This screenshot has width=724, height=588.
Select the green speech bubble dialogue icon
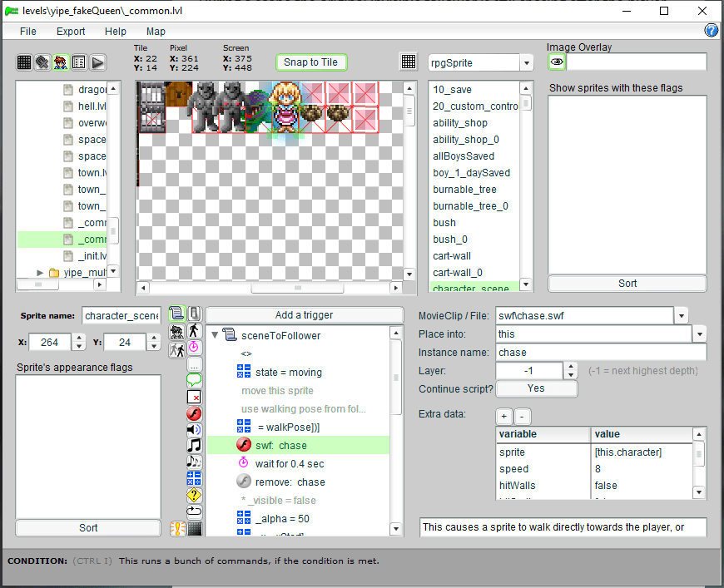(x=194, y=380)
